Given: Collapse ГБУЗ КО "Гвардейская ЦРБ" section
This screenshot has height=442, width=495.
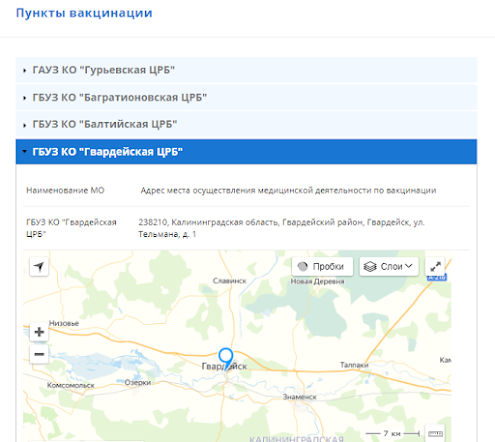Looking at the screenshot, I should 246,152.
